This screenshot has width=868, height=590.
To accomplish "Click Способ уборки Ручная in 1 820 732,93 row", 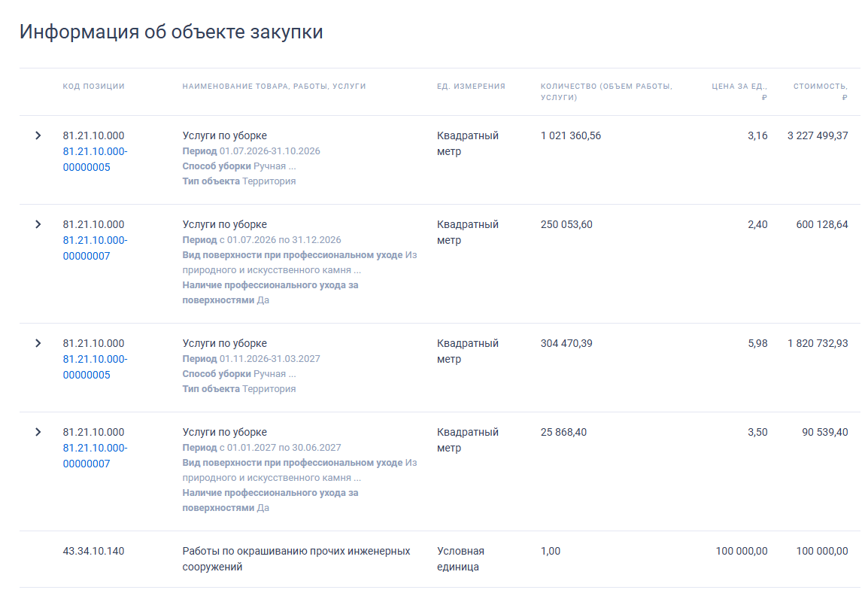I will tap(239, 374).
